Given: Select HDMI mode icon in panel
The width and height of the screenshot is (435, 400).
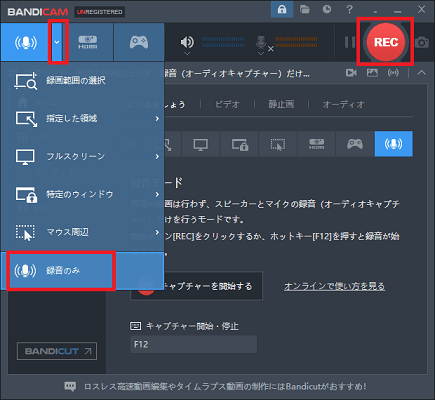Looking at the screenshot, I should click(316, 144).
